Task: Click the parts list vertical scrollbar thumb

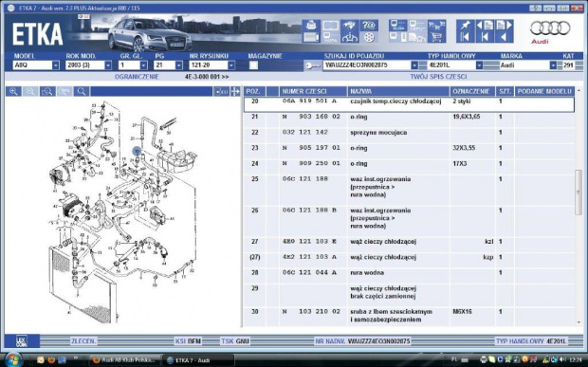Action: [579, 192]
